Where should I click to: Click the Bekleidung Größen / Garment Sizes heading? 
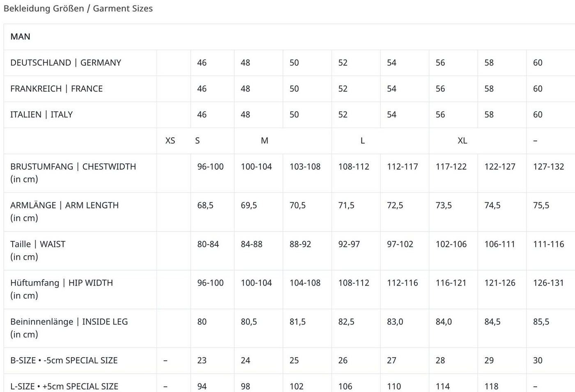coord(78,9)
